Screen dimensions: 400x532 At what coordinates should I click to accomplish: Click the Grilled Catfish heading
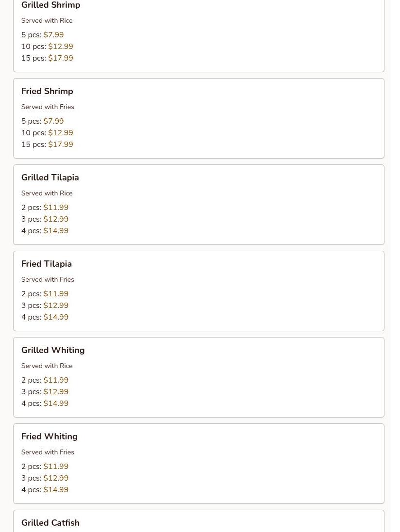[x=50, y=522]
